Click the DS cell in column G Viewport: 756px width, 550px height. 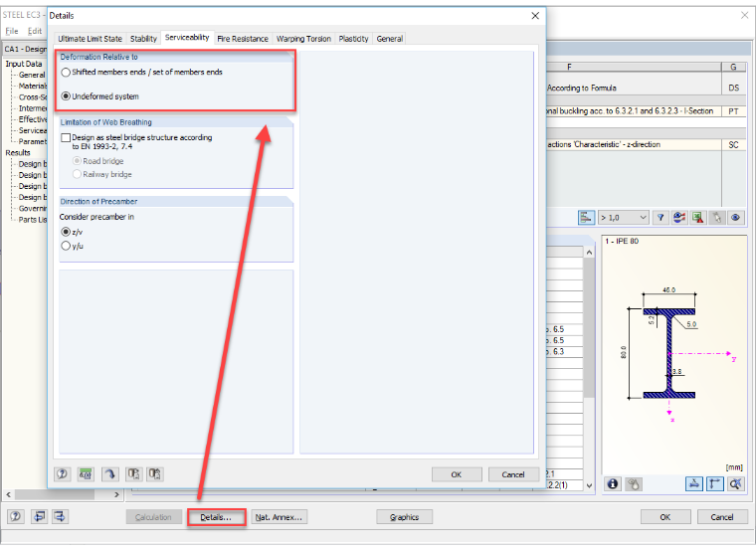(734, 88)
